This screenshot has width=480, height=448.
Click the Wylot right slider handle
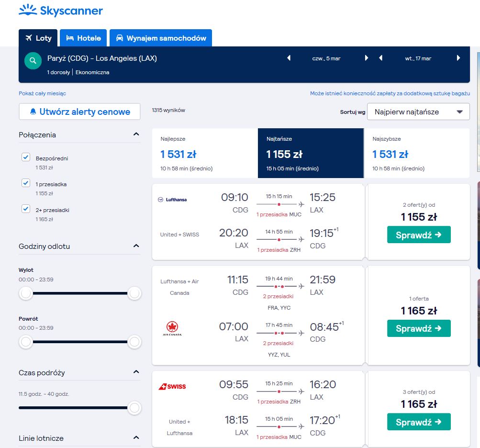click(x=134, y=293)
